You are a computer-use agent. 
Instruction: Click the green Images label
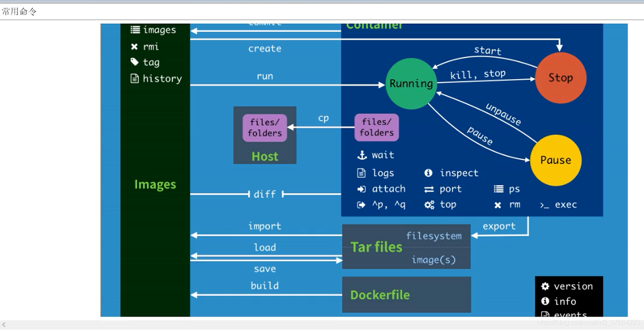(155, 184)
